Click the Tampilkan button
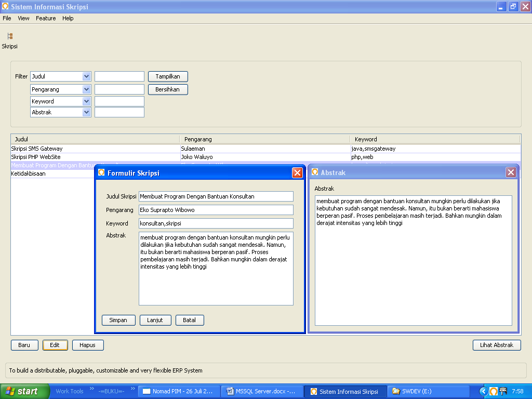The width and height of the screenshot is (532, 399). (168, 76)
